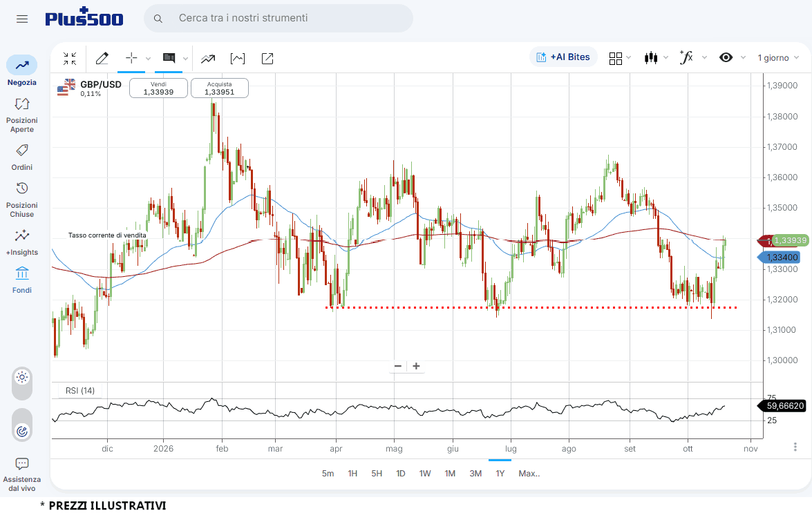This screenshot has height=513, width=812.
Task: Select the annotation comment tool
Action: tap(169, 58)
